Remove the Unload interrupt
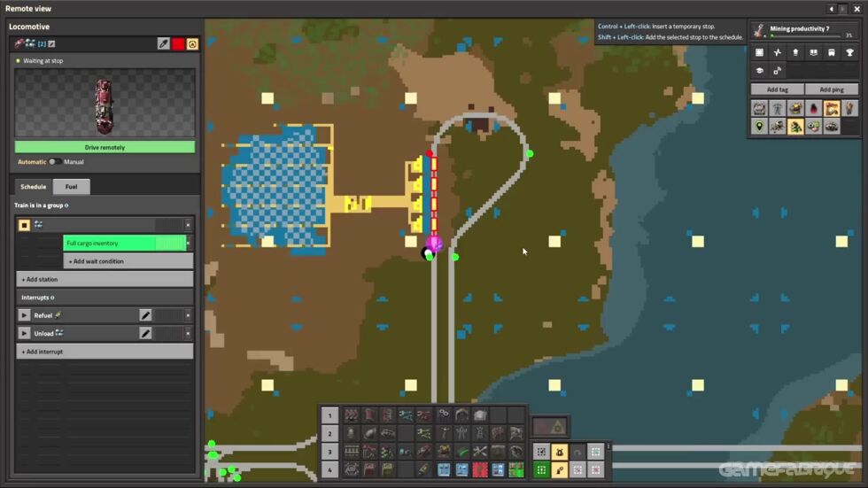 click(188, 333)
